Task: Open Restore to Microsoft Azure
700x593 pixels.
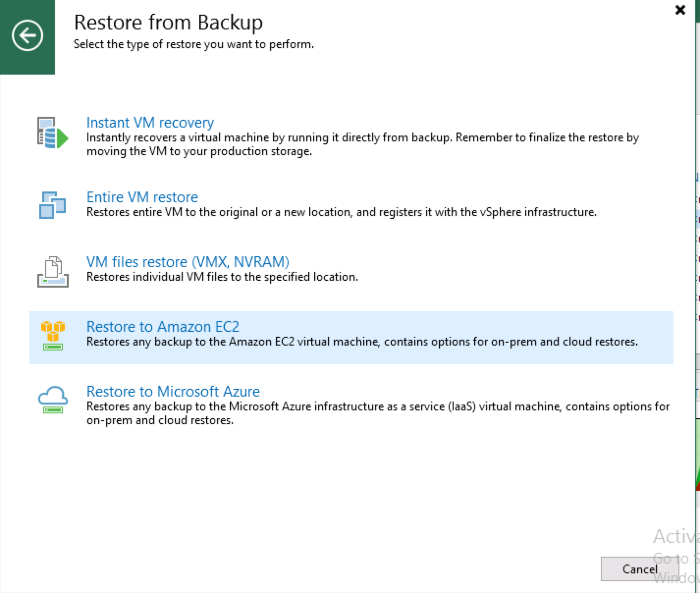Action: click(173, 392)
